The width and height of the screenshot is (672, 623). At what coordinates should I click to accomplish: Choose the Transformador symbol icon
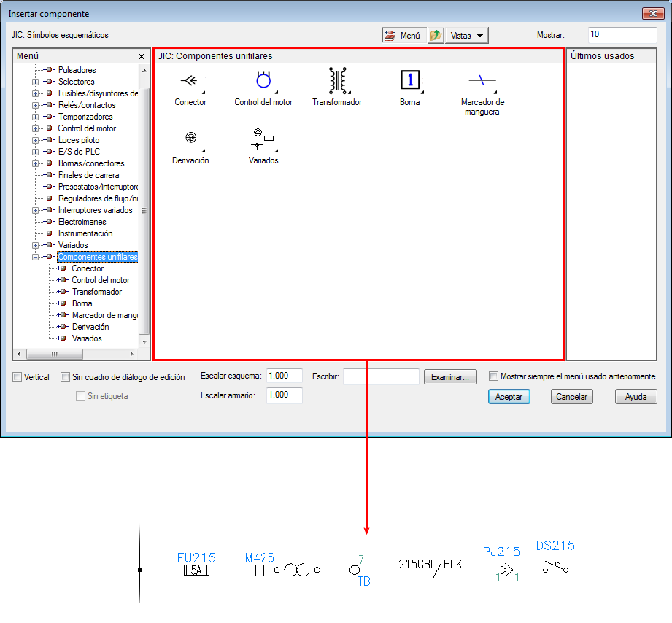338,80
